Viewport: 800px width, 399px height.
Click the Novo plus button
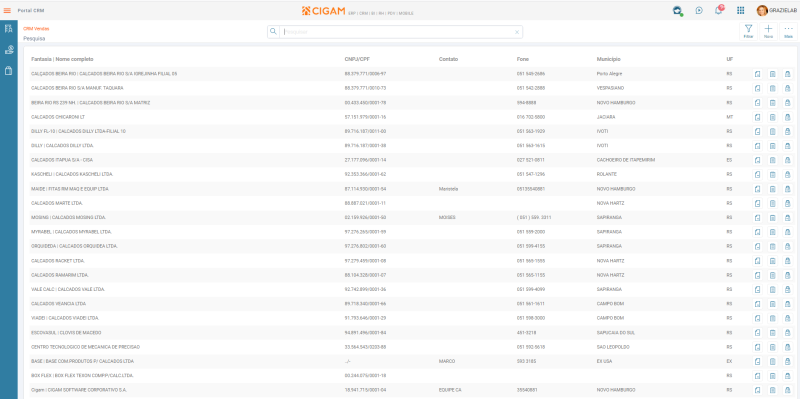tap(768, 32)
